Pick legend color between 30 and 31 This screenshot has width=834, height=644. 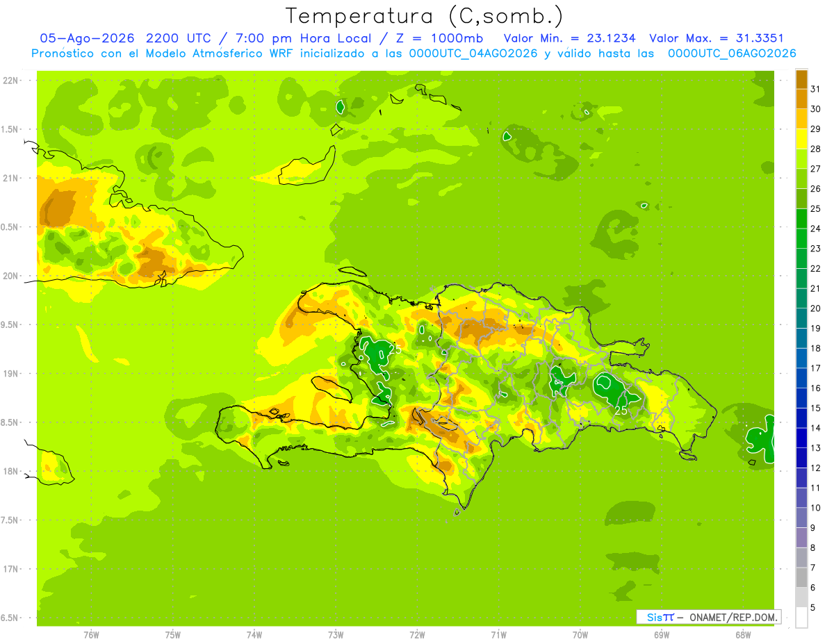tap(801, 100)
